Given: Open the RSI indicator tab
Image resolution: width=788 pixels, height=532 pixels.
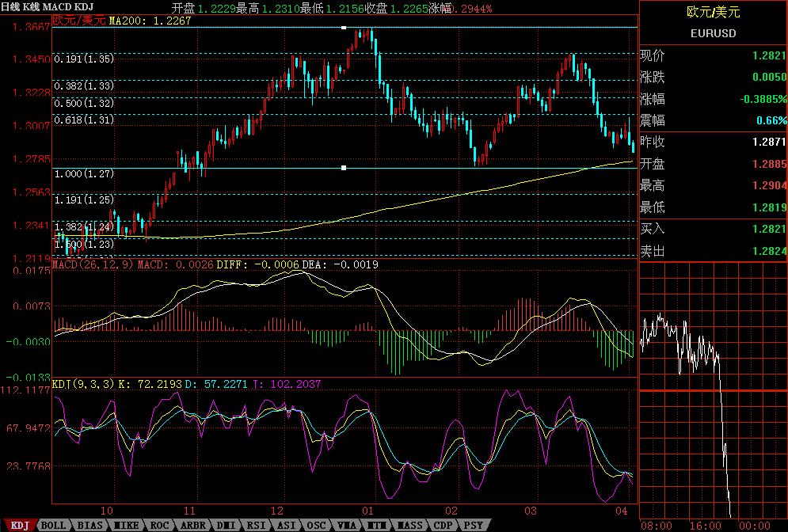Looking at the screenshot, I should [255, 525].
